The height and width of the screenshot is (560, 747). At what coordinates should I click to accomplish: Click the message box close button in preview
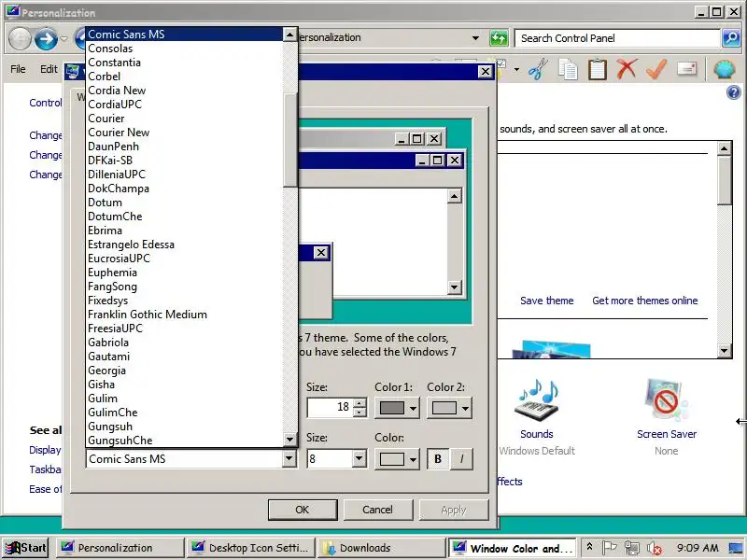321,252
